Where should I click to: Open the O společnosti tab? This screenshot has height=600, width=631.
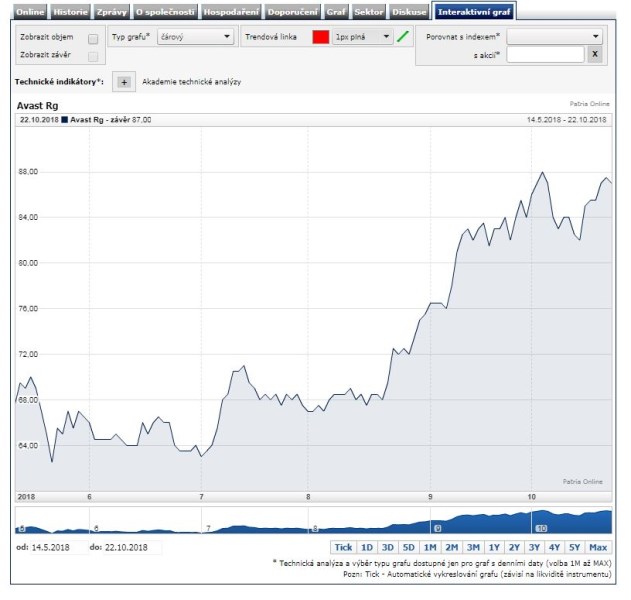pyautogui.click(x=165, y=12)
